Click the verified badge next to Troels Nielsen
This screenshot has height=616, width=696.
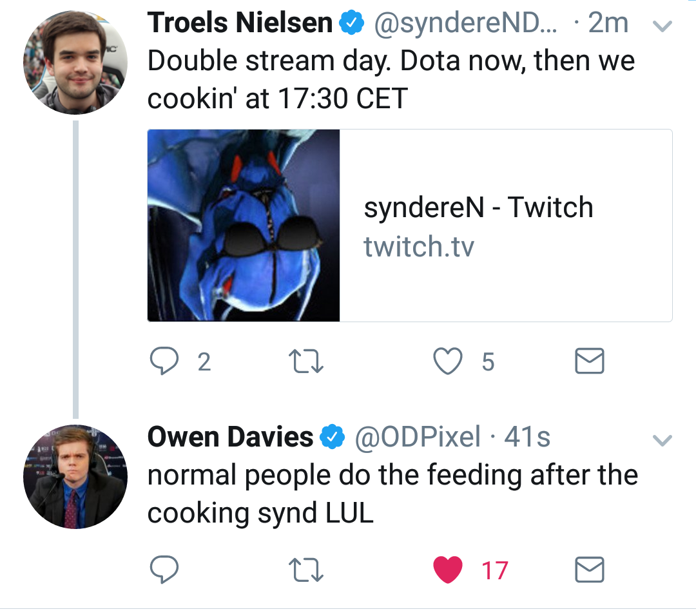(x=351, y=24)
